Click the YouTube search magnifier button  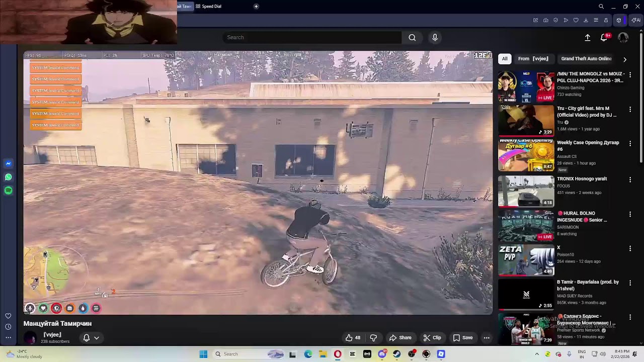coord(412,37)
